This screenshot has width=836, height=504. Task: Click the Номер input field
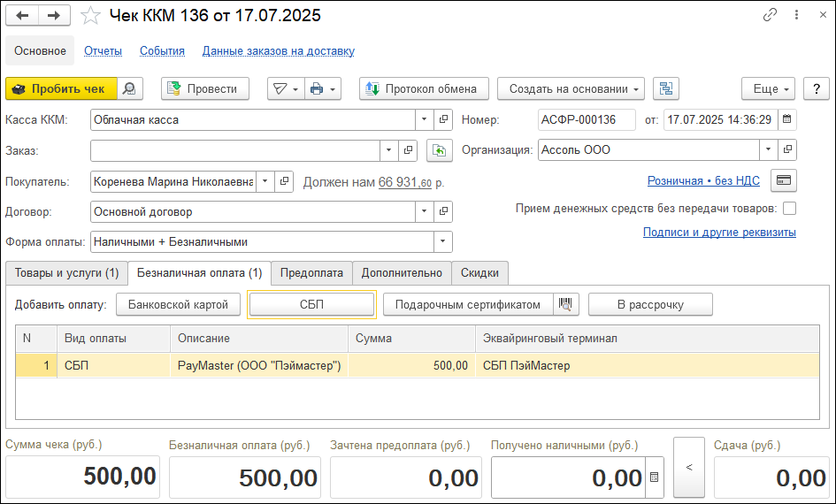[587, 119]
